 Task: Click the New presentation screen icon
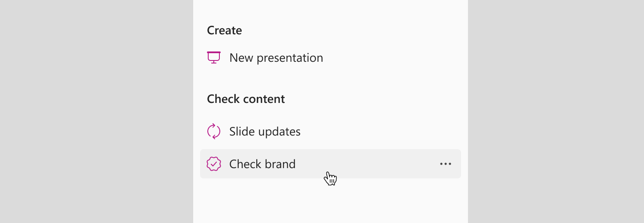(x=214, y=57)
